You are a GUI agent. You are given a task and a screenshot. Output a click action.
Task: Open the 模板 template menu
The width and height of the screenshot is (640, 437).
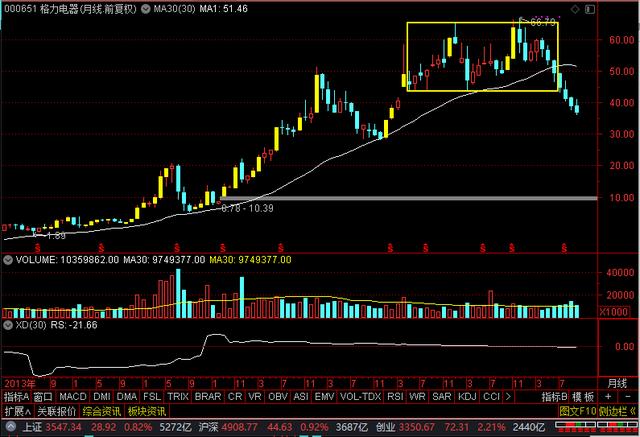coord(584,397)
